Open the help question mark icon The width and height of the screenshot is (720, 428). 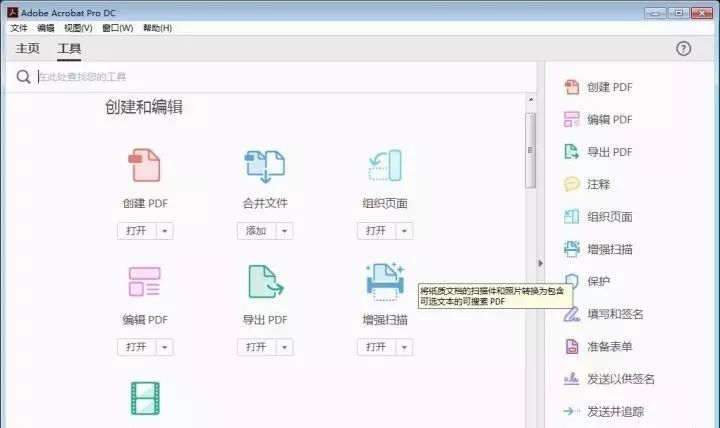(x=683, y=48)
